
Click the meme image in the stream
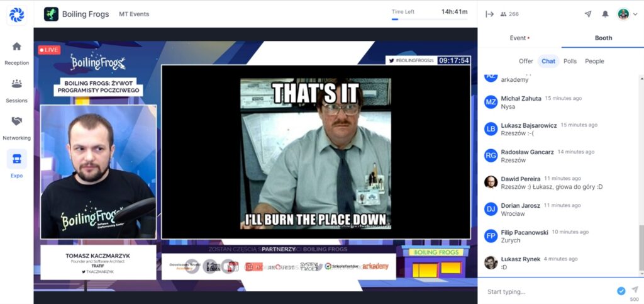(316, 153)
